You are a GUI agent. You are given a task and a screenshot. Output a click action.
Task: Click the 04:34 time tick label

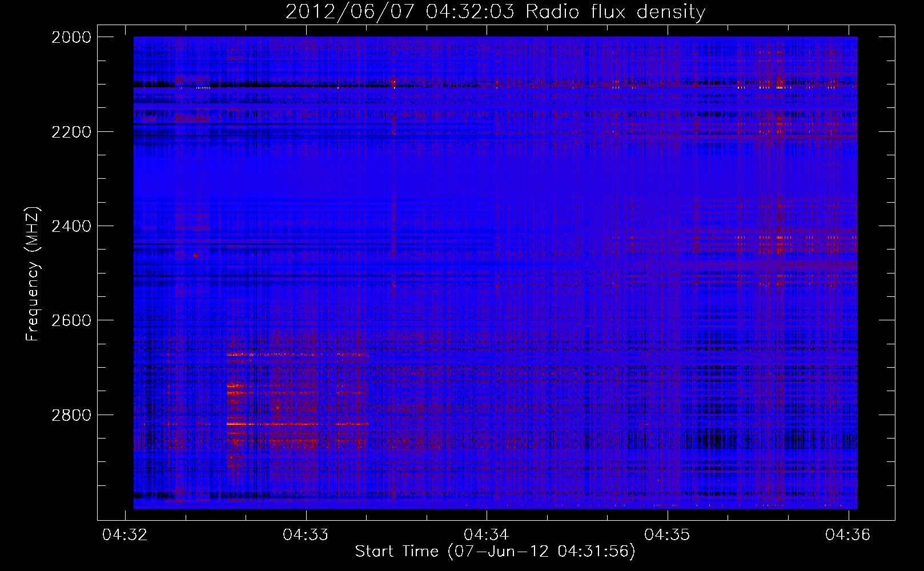tap(486, 534)
